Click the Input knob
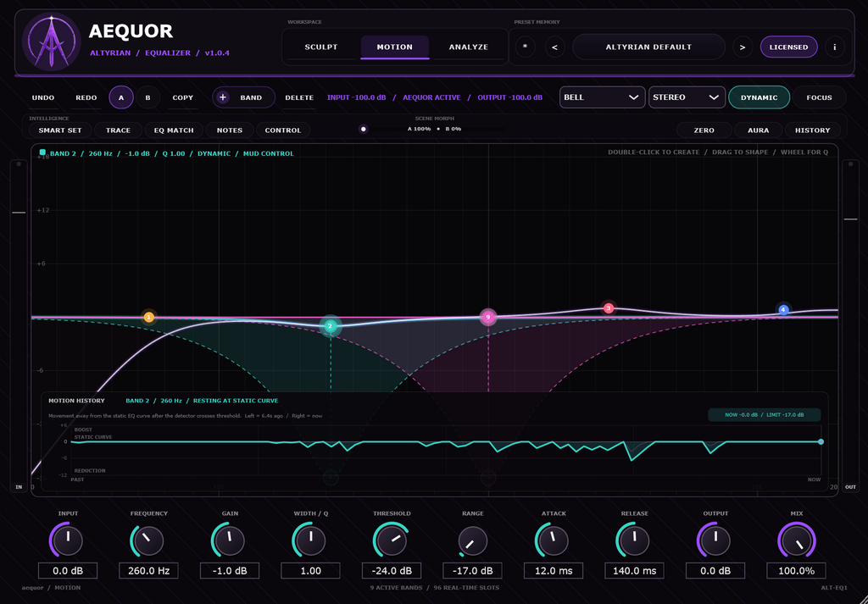868x604 pixels. coord(68,540)
